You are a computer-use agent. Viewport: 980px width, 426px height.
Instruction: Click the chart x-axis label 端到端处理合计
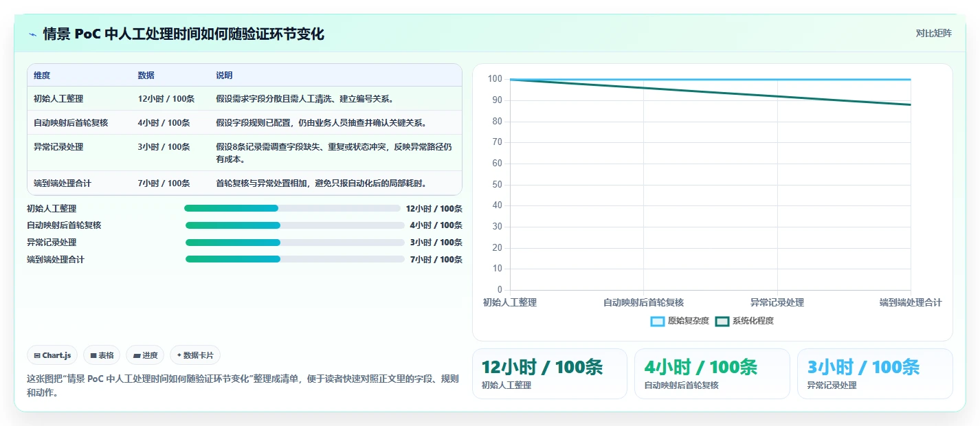[x=911, y=302]
